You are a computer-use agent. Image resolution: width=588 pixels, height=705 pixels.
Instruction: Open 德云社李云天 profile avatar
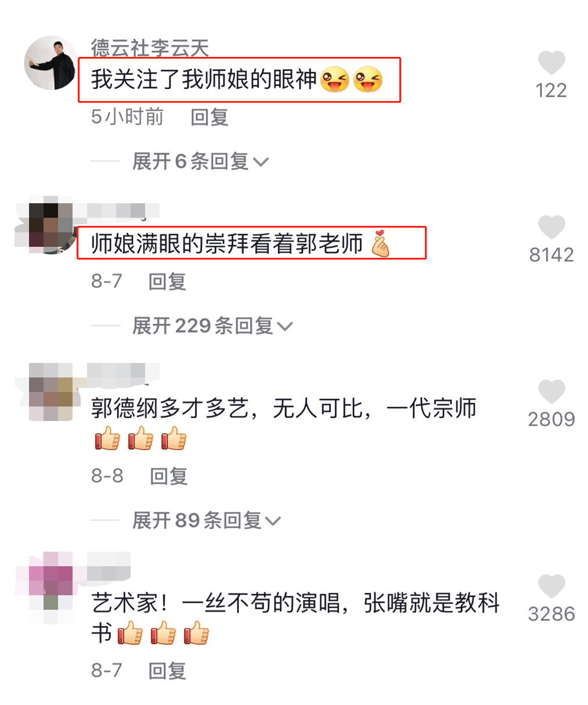pos(51,63)
